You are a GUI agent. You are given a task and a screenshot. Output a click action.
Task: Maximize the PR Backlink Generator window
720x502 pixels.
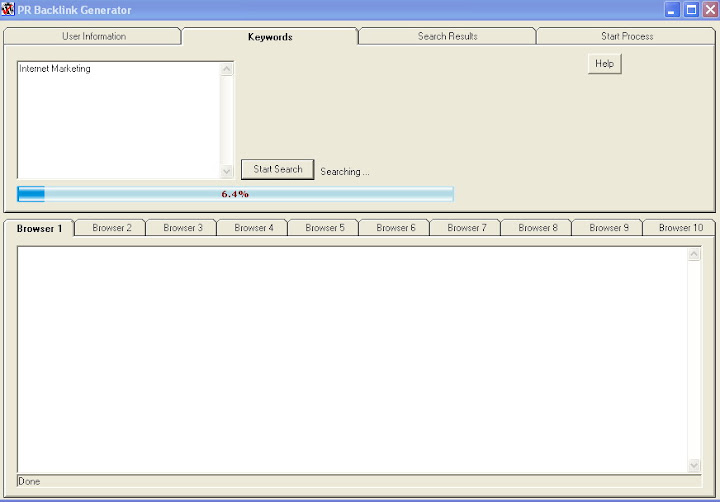coord(691,10)
